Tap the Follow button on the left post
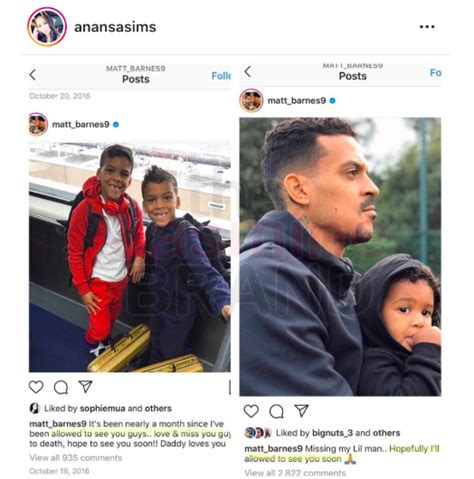Screen dimensions: 474x479 pos(221,76)
